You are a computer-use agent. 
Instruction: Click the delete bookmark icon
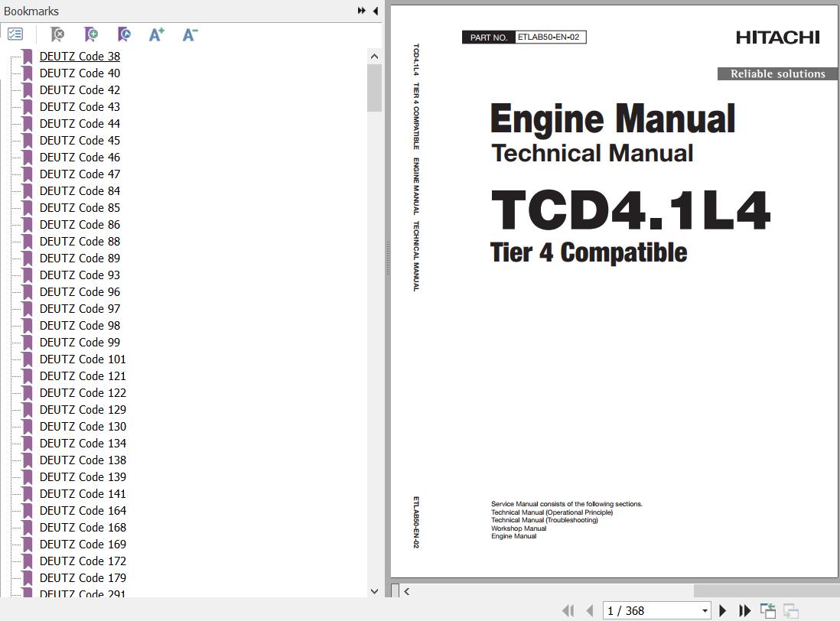click(x=57, y=35)
